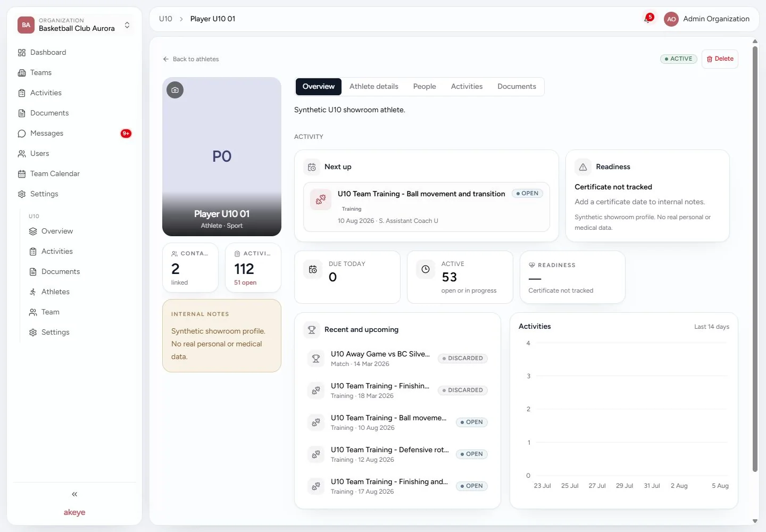Click the trophy icon for U10 Away Game

point(316,359)
